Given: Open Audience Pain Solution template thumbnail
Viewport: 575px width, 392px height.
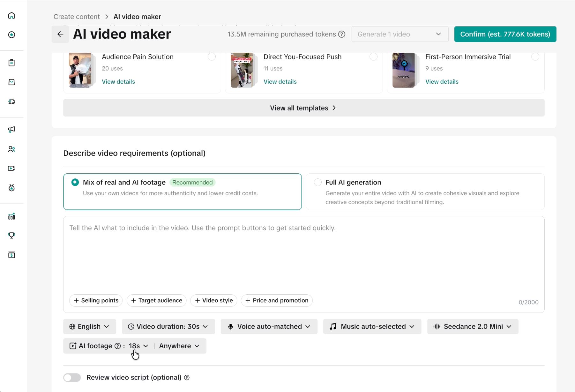Looking at the screenshot, I should [x=80, y=70].
